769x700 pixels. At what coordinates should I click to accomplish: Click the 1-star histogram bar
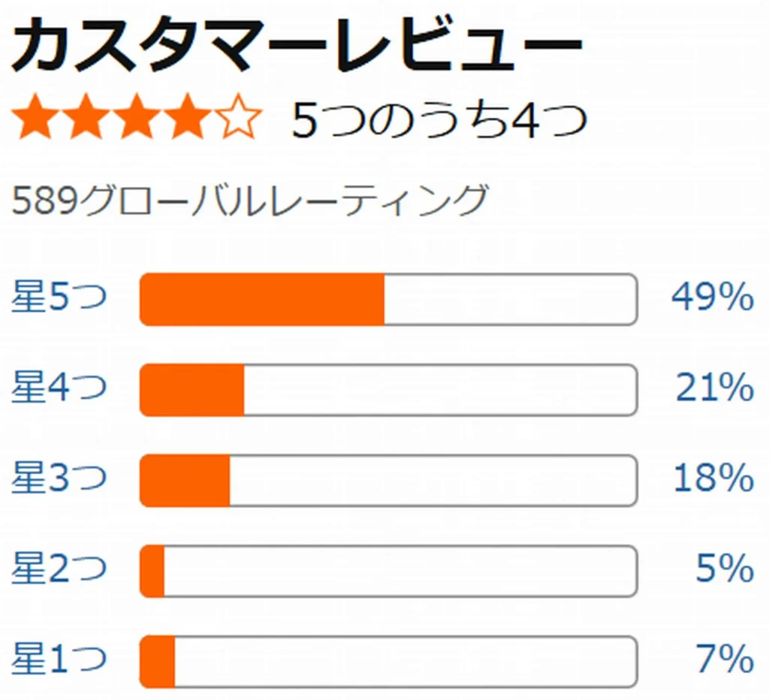(x=388, y=662)
